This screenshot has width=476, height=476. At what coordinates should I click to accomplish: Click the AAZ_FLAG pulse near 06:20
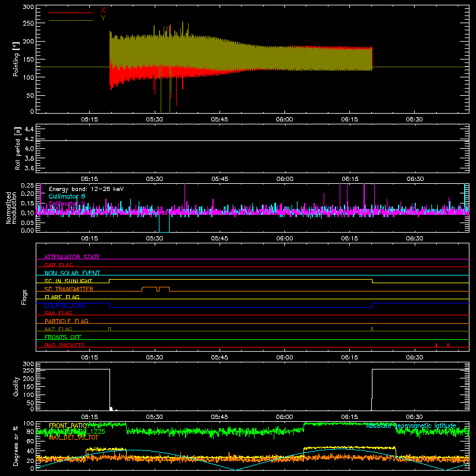click(x=372, y=330)
